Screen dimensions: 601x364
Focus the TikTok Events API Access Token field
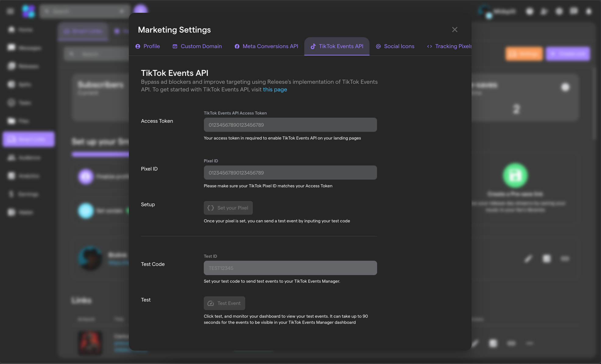(290, 125)
